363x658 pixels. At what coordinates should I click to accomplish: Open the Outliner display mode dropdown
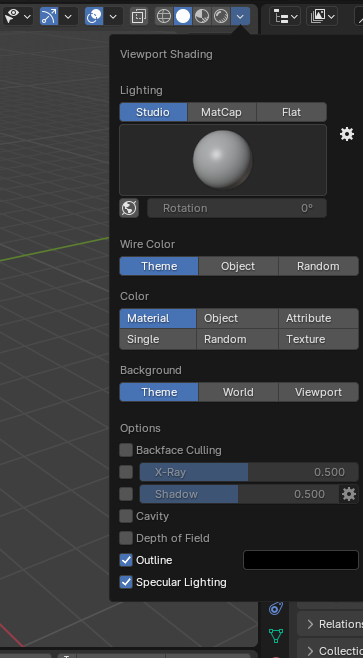[x=322, y=16]
